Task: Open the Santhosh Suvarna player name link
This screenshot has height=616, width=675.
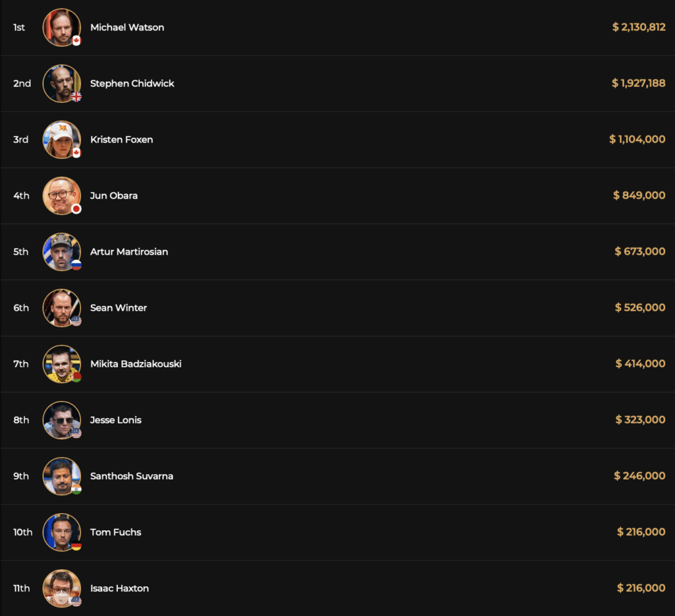Action: [132, 476]
